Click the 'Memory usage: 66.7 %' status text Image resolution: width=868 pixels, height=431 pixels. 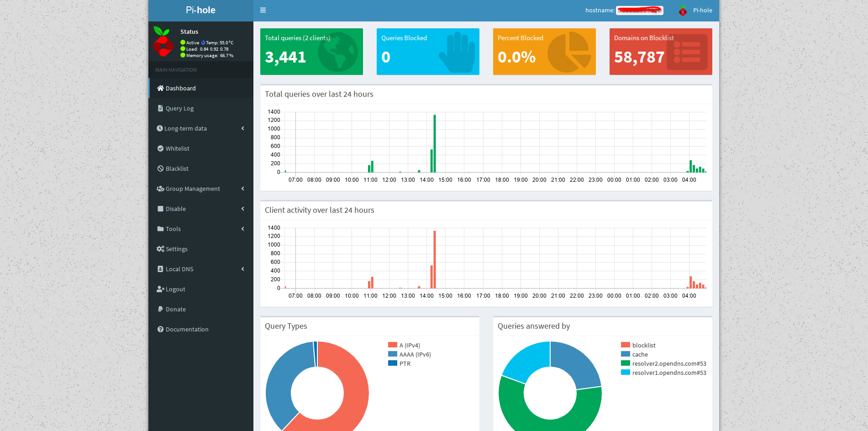point(210,56)
